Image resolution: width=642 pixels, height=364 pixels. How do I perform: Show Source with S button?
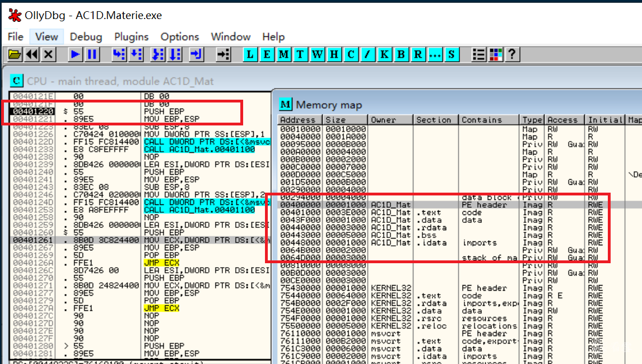coord(451,54)
